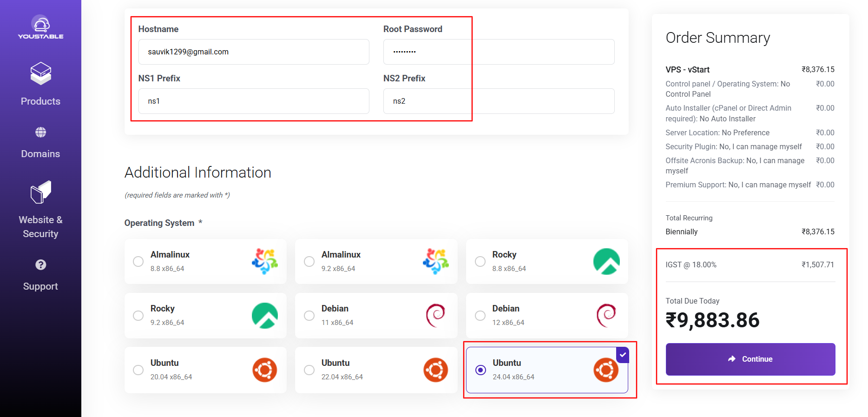Click the Additional Information heading
The height and width of the screenshot is (417, 868).
tap(197, 172)
